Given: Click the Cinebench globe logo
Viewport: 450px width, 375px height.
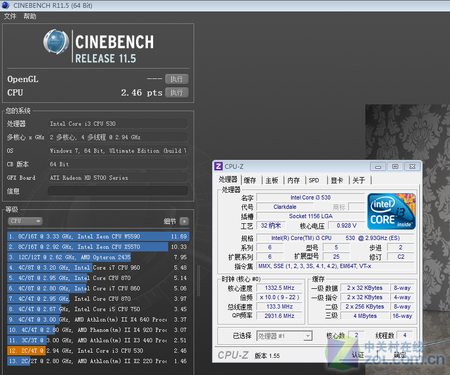Looking at the screenshot, I should tap(56, 42).
